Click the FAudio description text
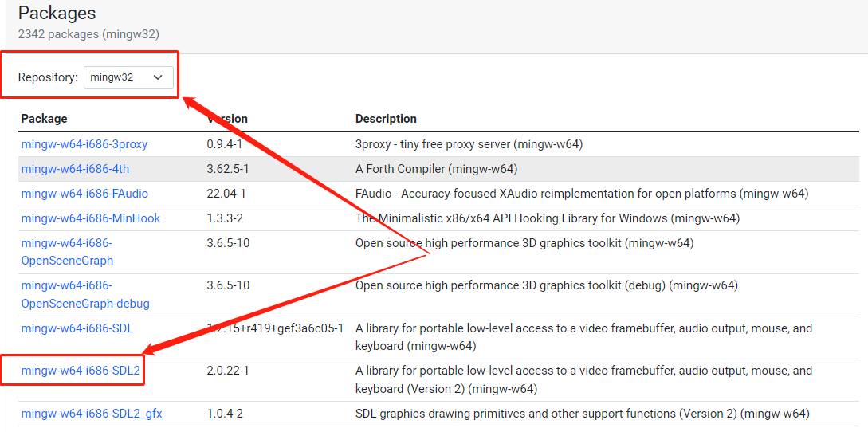The height and width of the screenshot is (432, 868). [x=548, y=194]
